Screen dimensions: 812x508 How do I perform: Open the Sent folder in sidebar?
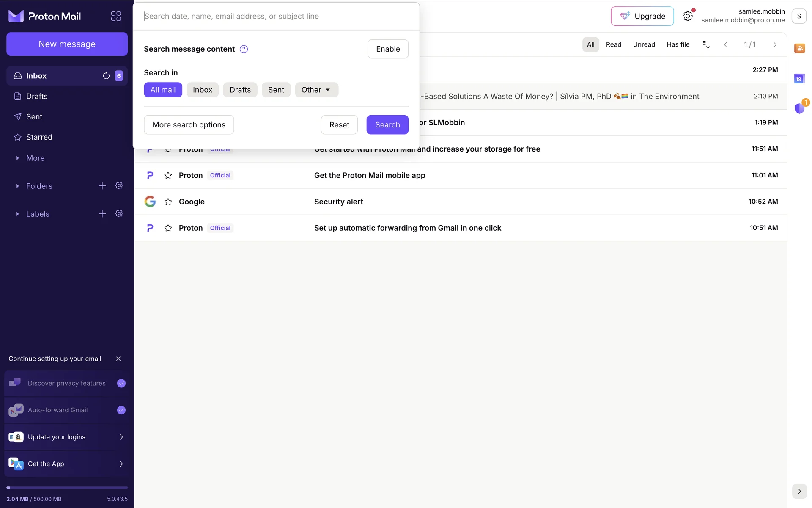click(x=34, y=117)
